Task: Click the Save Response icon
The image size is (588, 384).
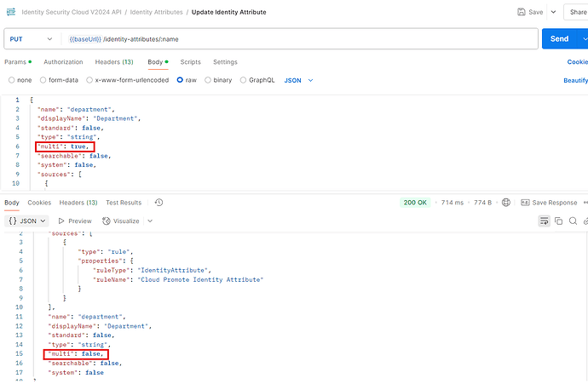Action: [524, 203]
